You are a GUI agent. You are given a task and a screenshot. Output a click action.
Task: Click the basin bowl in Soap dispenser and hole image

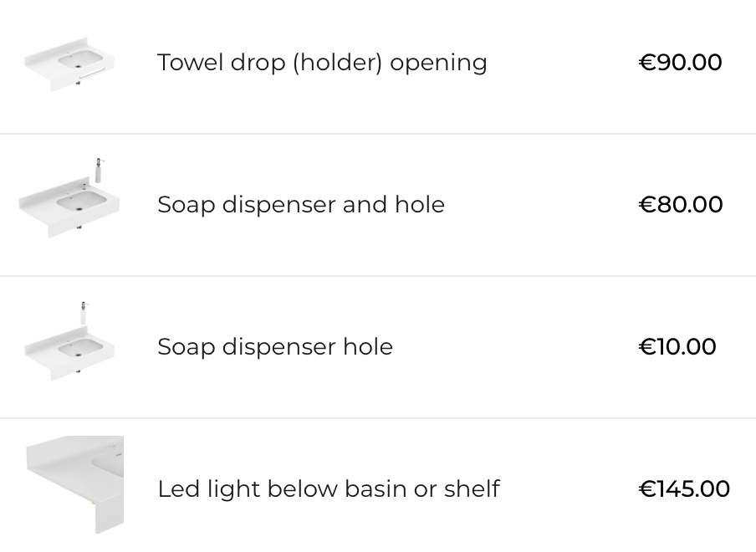[x=81, y=202]
